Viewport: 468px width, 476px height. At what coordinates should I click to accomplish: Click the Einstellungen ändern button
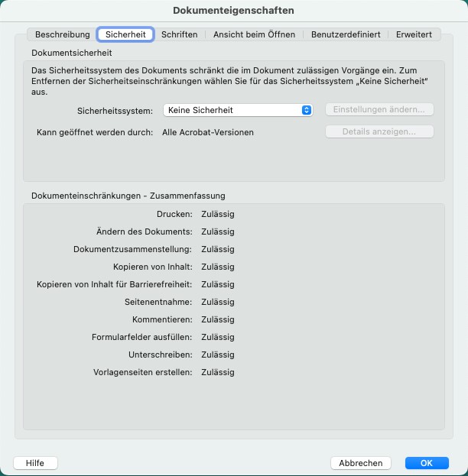click(x=379, y=109)
